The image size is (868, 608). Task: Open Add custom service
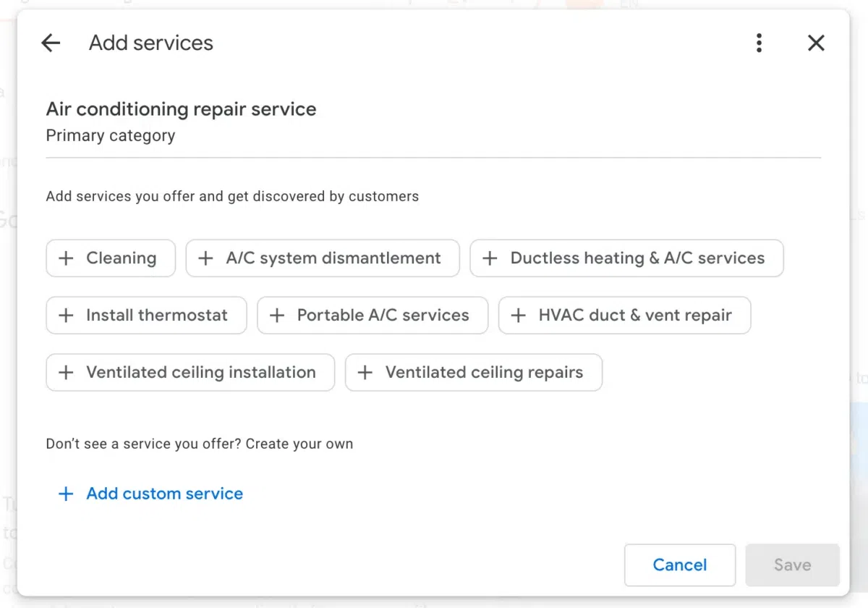coord(164,494)
